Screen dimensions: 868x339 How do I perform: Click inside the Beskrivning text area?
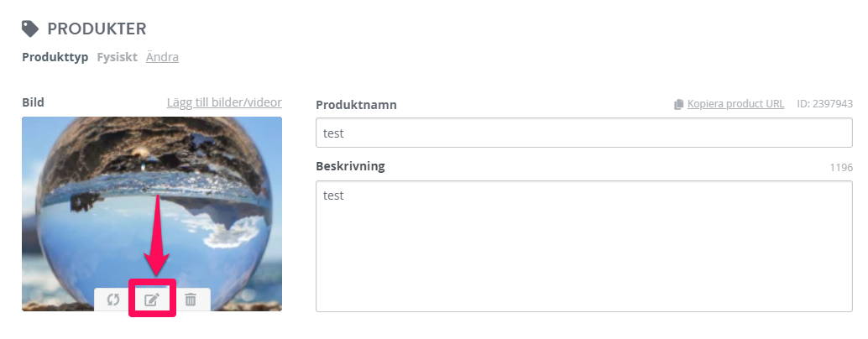(584, 246)
